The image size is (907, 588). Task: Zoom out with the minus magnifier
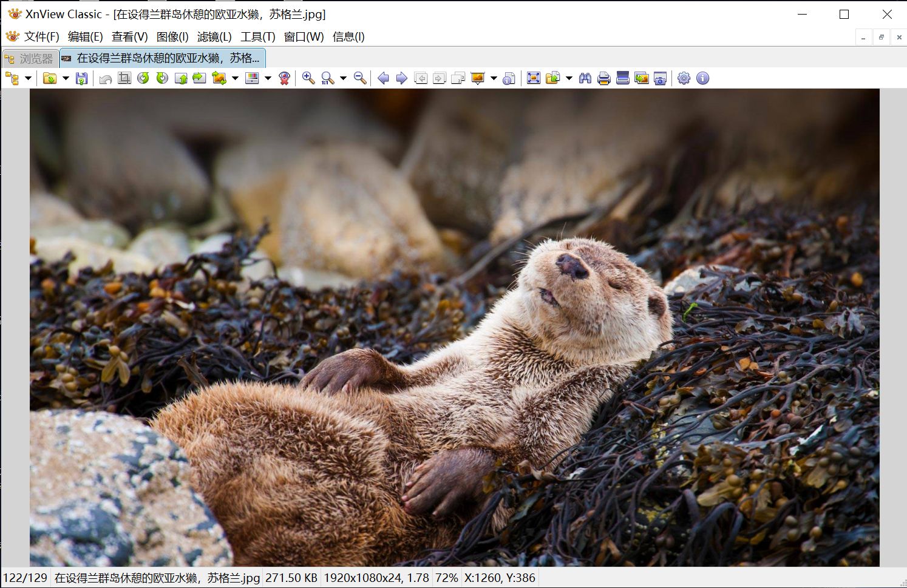[360, 78]
